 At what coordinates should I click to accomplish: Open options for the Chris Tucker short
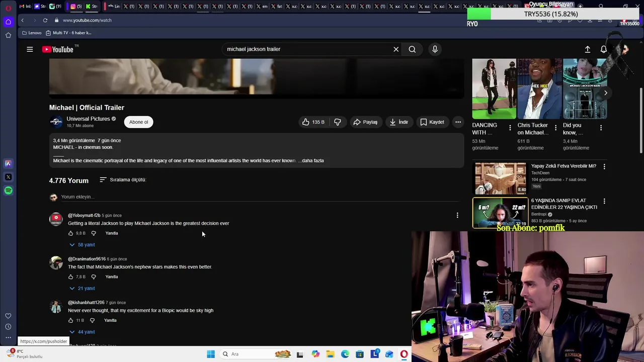[x=555, y=128]
